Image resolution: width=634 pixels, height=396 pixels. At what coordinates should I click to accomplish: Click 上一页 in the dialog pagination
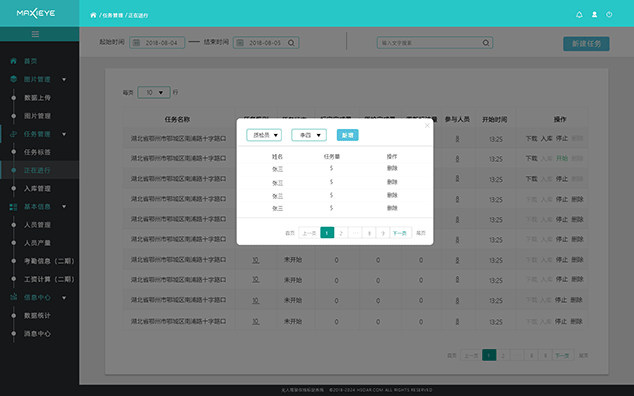coord(309,233)
